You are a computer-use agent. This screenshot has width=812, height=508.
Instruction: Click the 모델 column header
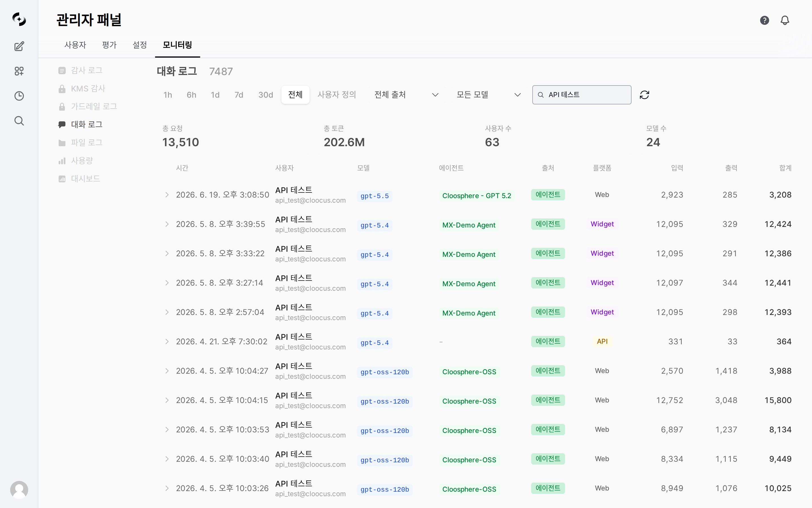363,168
